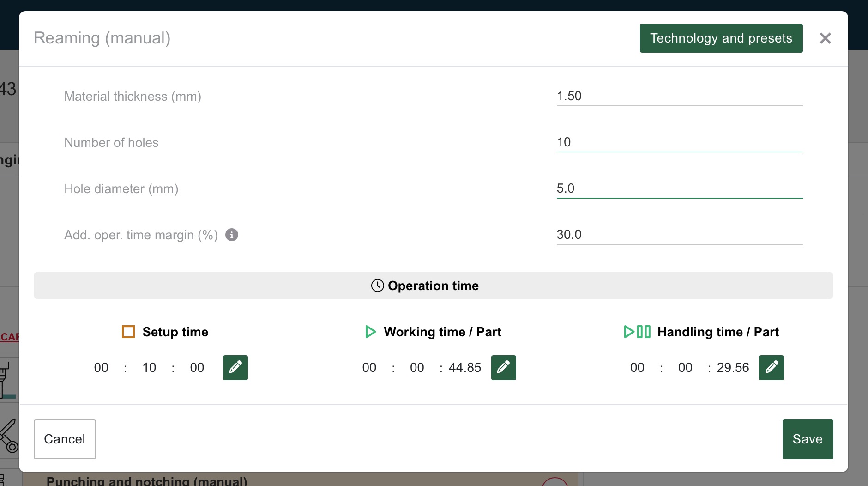868x486 pixels.
Task: Click the Handling time play-pause icon
Action: 637,332
